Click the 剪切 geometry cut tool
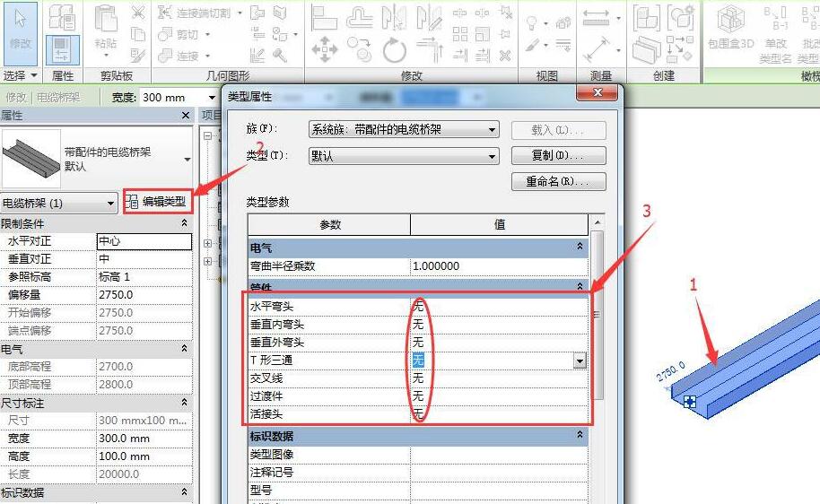The image size is (820, 504). 179,34
